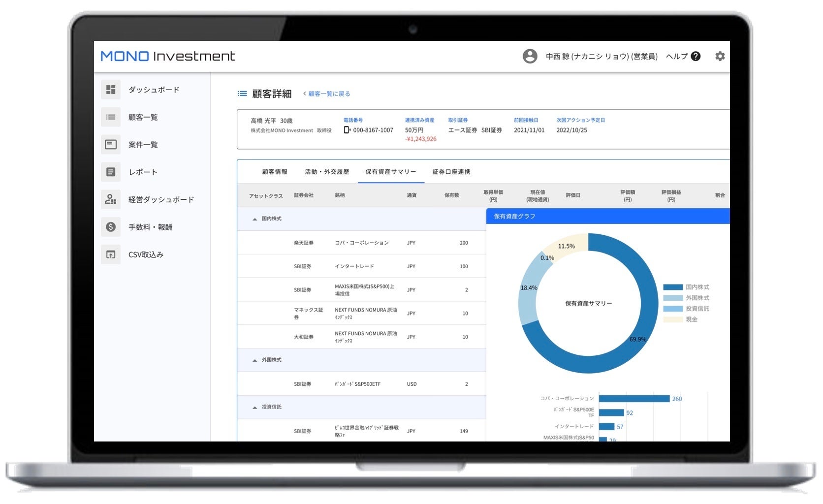This screenshot has height=504, width=823.
Task: Go back via 顧客一覧に戻る link
Action: coord(327,94)
